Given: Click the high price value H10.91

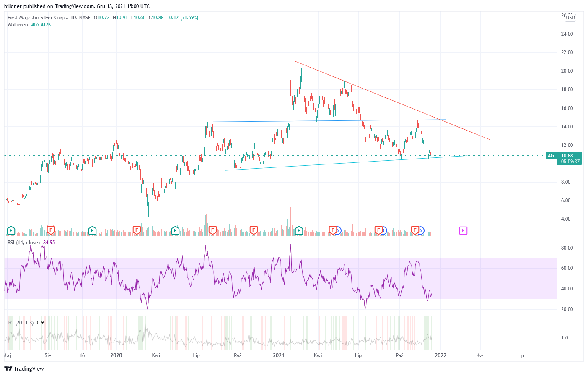Looking at the screenshot, I should pyautogui.click(x=120, y=18).
